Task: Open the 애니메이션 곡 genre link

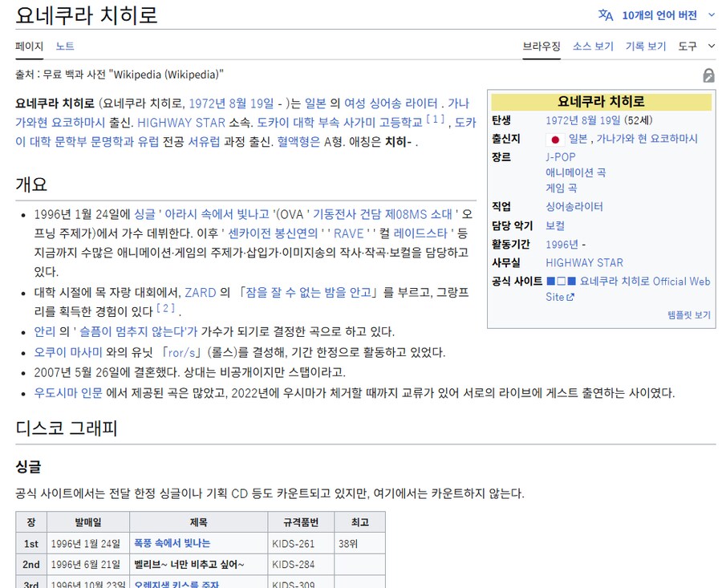Action: pos(575,172)
